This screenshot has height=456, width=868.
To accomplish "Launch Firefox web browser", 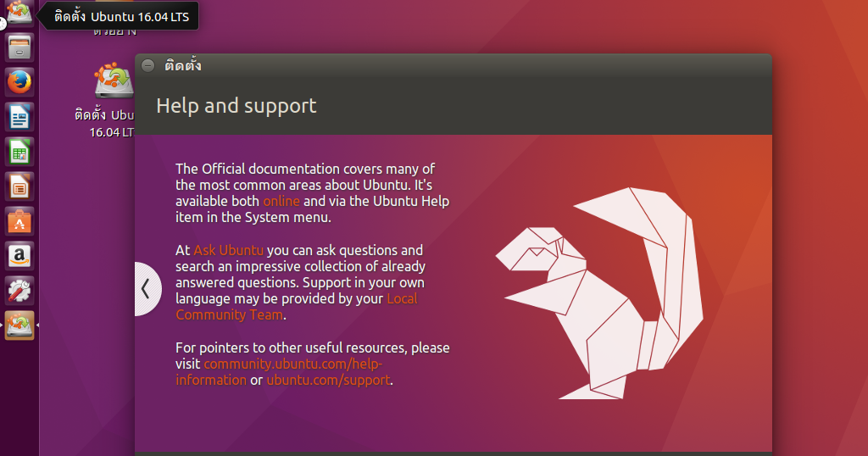I will 19,82.
